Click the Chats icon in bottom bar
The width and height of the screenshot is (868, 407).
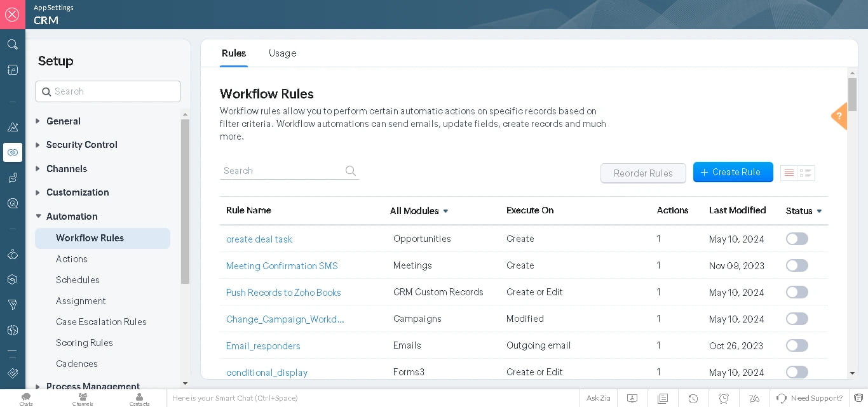pos(26,398)
